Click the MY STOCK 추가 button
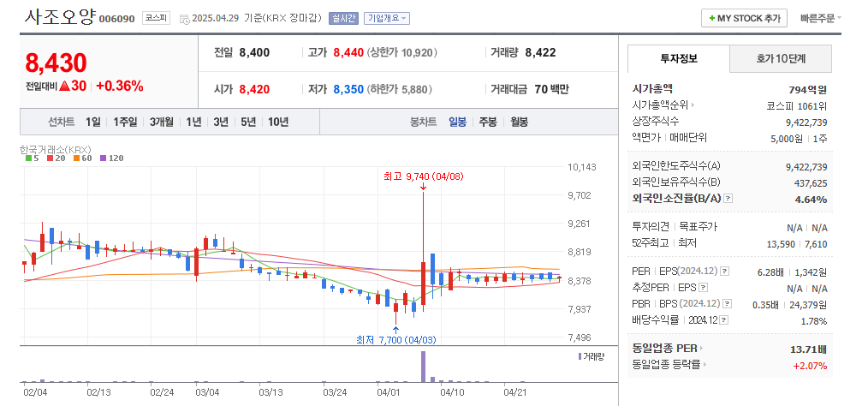Image resolution: width=868 pixels, height=406 pixels. [x=744, y=18]
